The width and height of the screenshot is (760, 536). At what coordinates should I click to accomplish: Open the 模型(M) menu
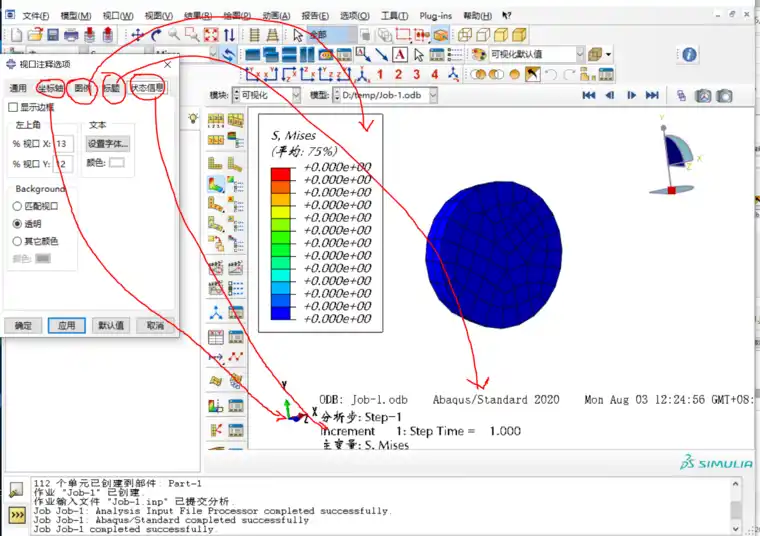[x=76, y=16]
